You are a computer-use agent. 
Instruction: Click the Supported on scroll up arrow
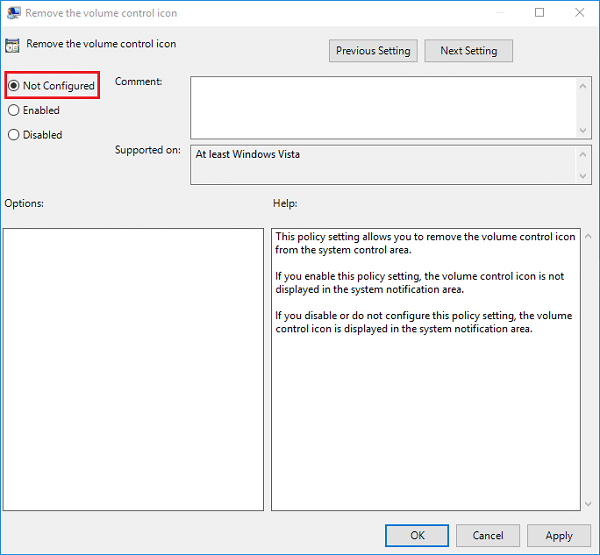(583, 155)
